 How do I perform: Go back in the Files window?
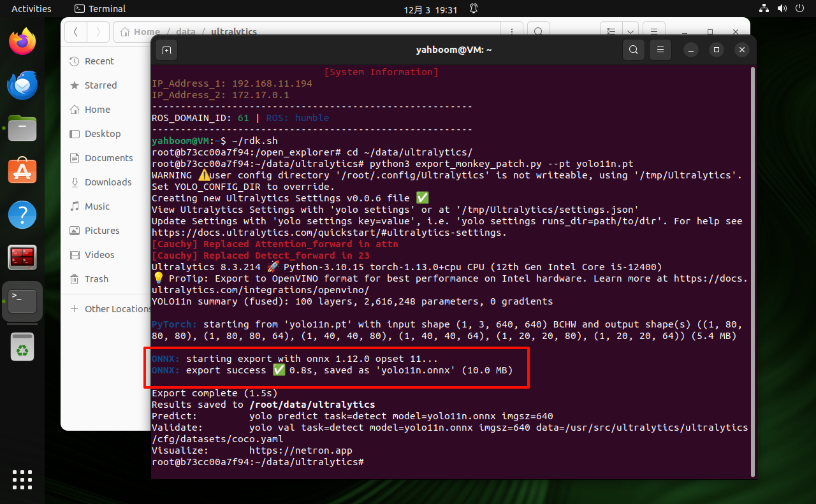pos(76,31)
